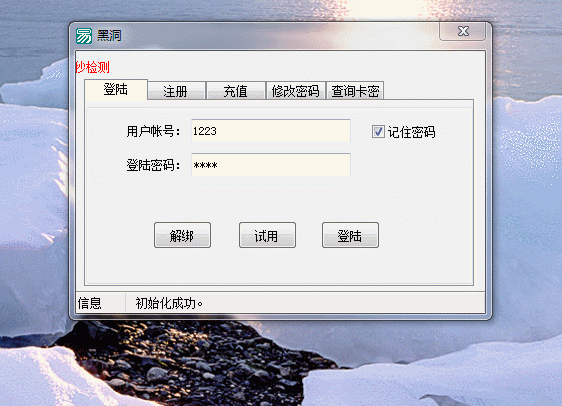Click the 信息 status bar panel
562x406 pixels.
[x=101, y=303]
